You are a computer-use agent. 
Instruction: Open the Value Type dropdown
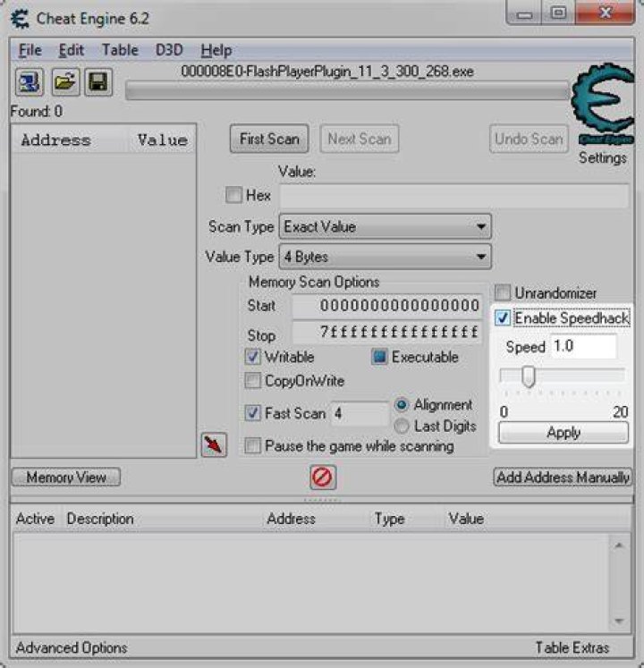tap(386, 257)
